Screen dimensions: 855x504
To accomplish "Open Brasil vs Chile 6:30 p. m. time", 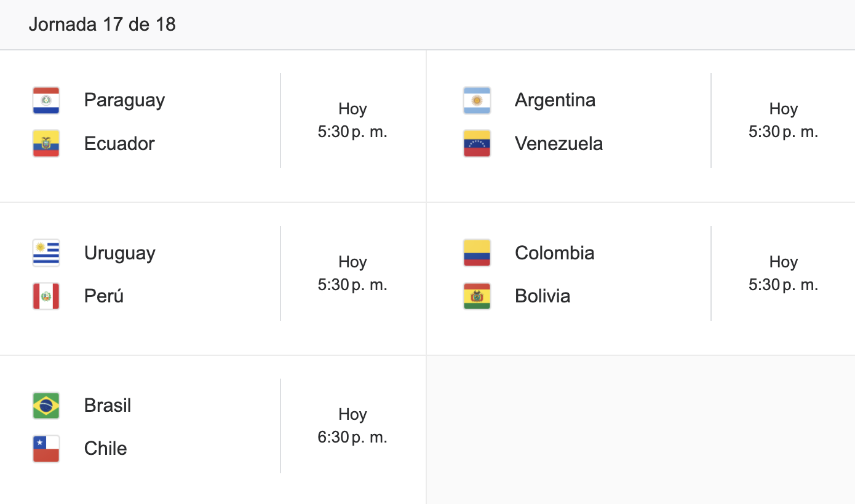I will (x=352, y=438).
